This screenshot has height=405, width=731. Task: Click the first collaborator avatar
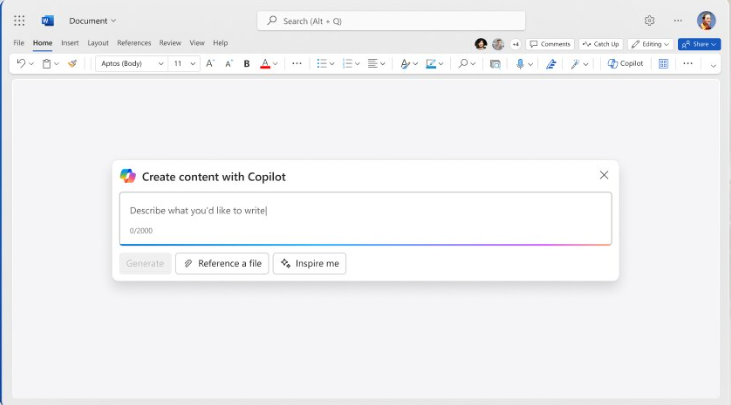[x=481, y=44]
